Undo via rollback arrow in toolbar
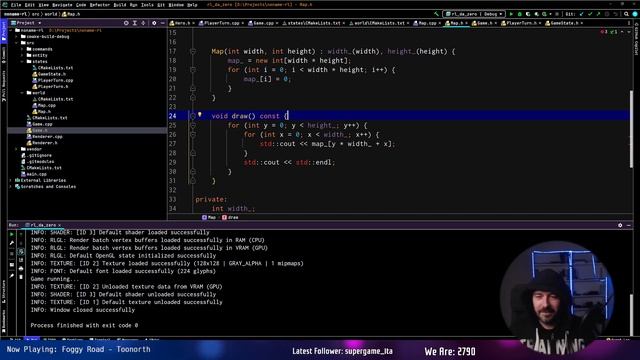The height and width of the screenshot is (360, 640). (x=616, y=14)
